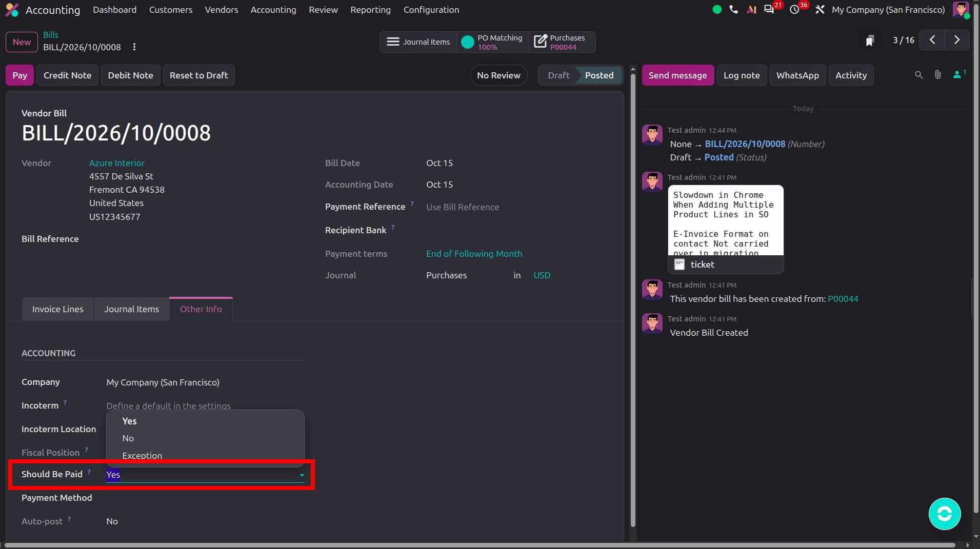Viewport: 980px width, 549px height.
Task: Open the user avatar menu
Action: click(961, 10)
